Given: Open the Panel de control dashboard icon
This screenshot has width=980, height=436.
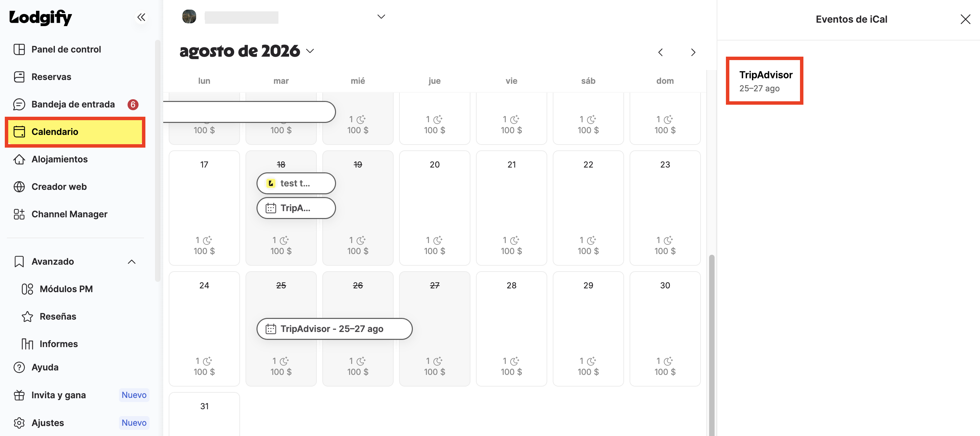Looking at the screenshot, I should coord(19,49).
